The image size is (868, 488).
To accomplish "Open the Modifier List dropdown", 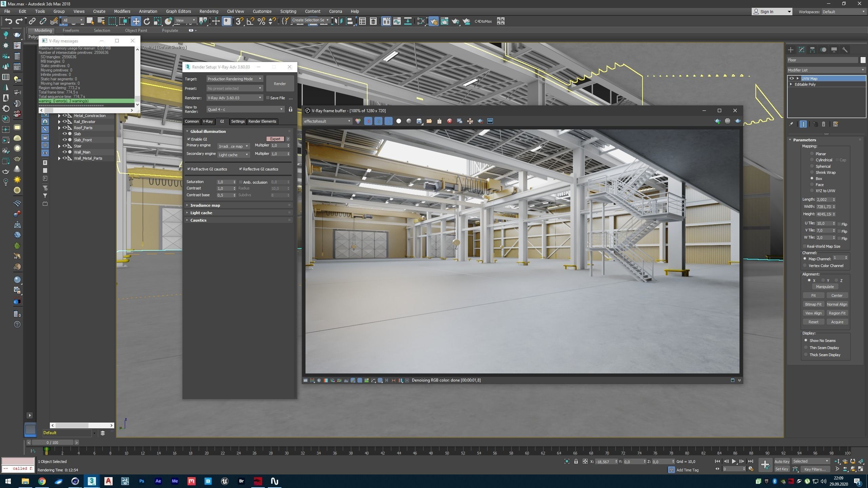I will [826, 70].
